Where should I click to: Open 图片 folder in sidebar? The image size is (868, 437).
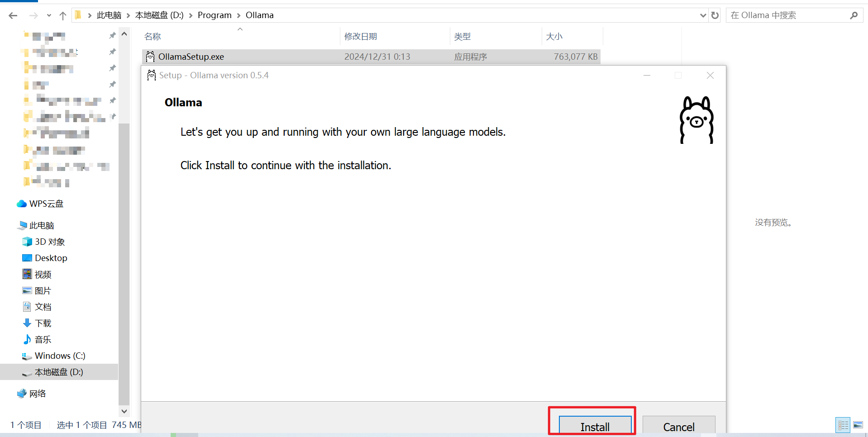coord(43,290)
